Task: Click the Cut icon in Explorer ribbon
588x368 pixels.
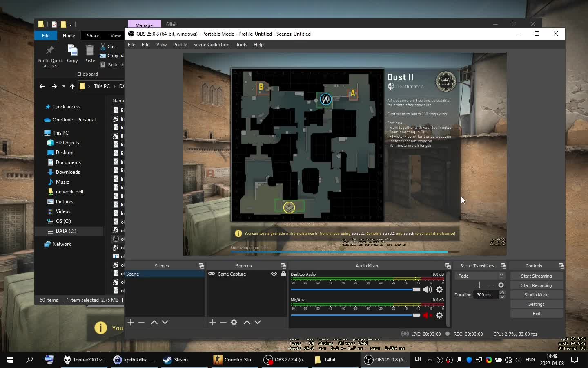Action: coord(103,47)
